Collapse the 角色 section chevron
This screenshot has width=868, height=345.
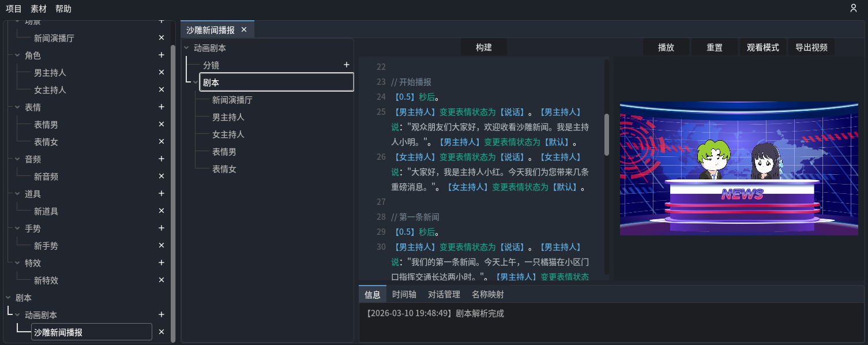tap(17, 55)
